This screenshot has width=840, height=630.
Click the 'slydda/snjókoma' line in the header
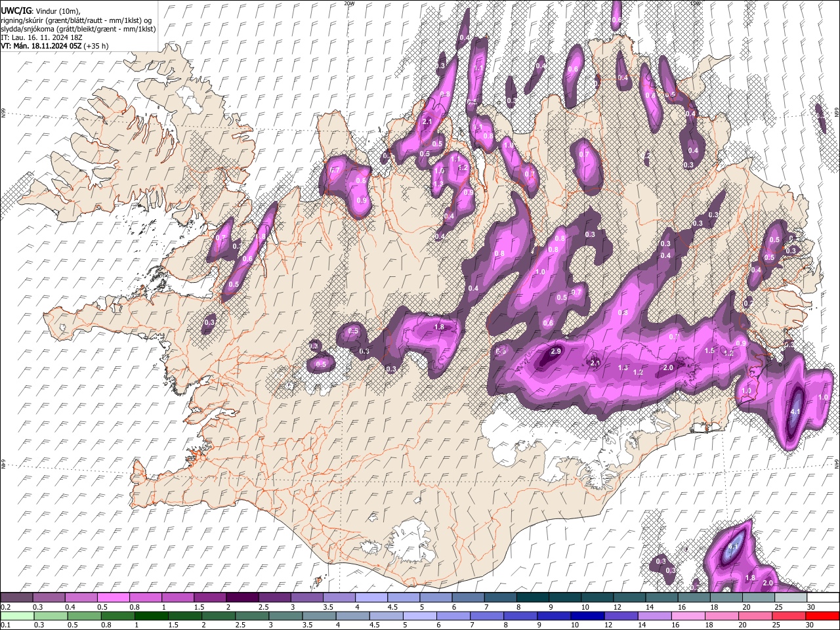pos(78,29)
